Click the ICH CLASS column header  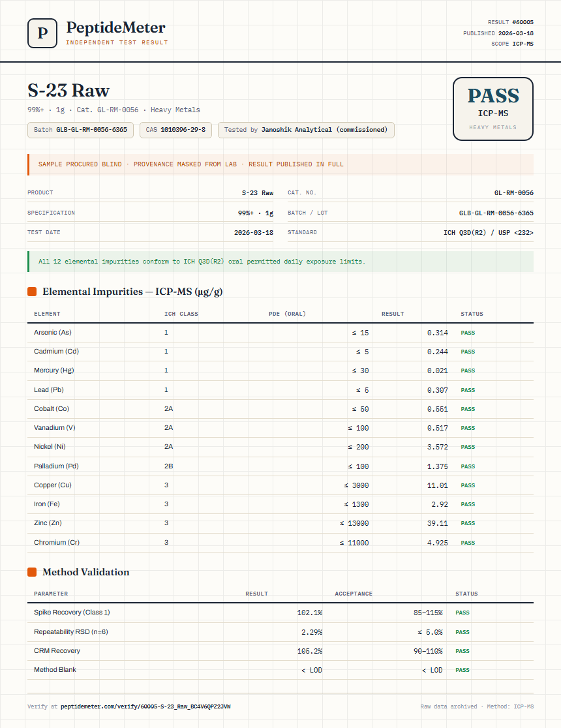[x=181, y=314]
